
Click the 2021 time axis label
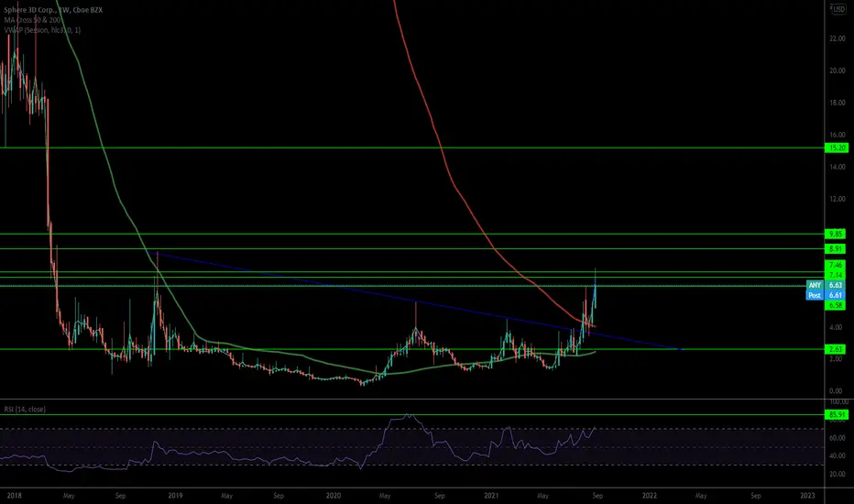[x=491, y=495]
